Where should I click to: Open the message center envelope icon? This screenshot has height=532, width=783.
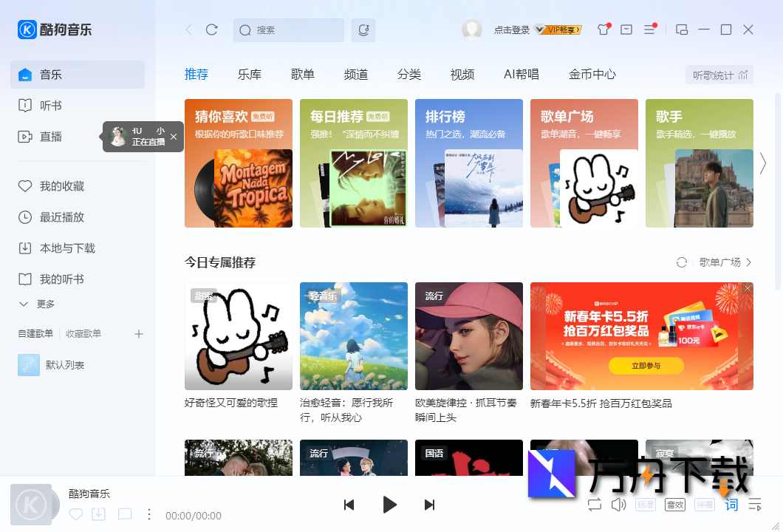[627, 30]
